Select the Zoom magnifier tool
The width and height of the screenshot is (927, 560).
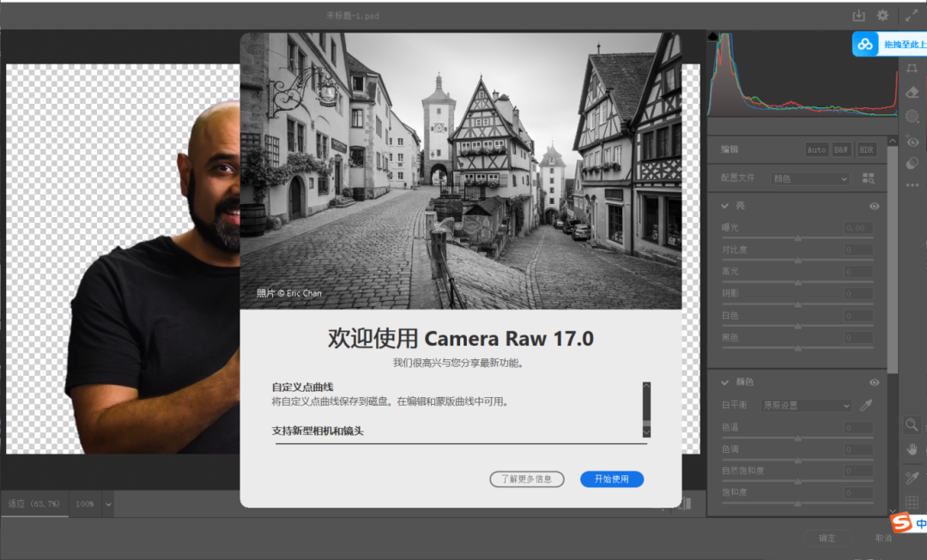click(912, 424)
